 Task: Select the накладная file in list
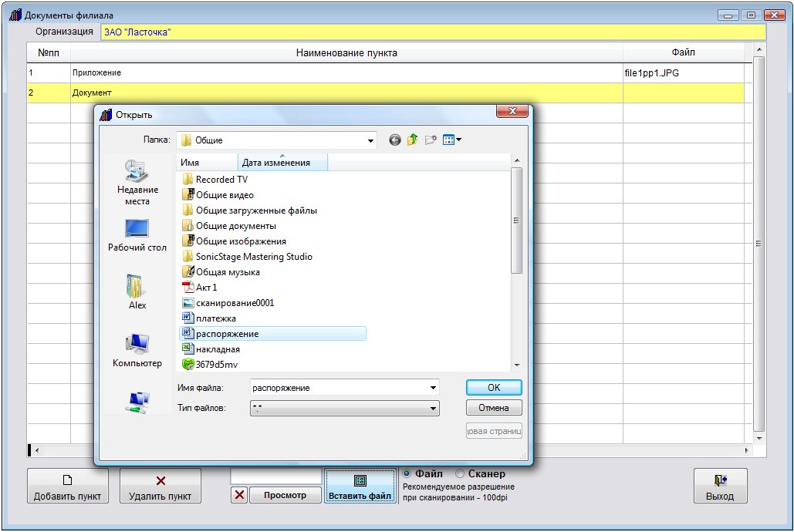[218, 349]
